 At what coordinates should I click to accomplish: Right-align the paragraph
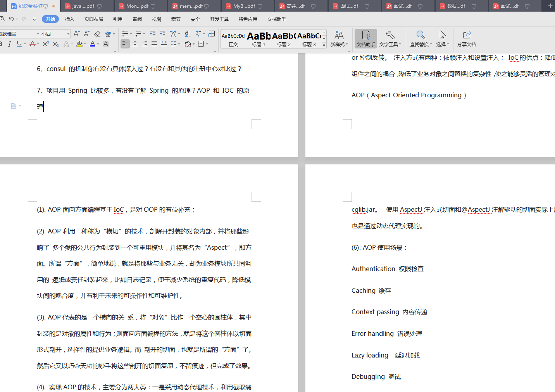click(x=145, y=44)
